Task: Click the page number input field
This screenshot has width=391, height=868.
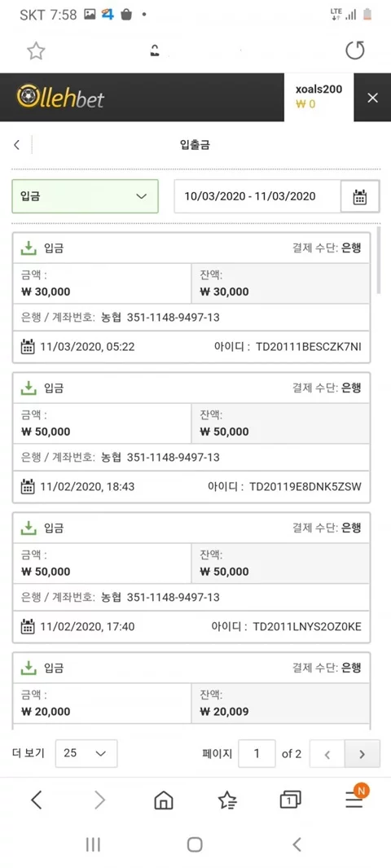Action: click(257, 753)
